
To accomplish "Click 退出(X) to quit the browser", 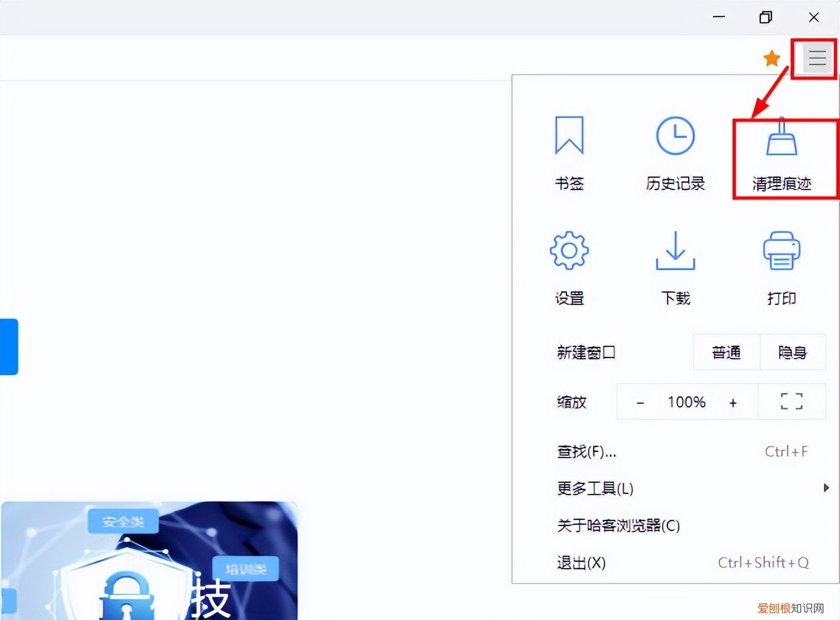I will click(x=580, y=563).
